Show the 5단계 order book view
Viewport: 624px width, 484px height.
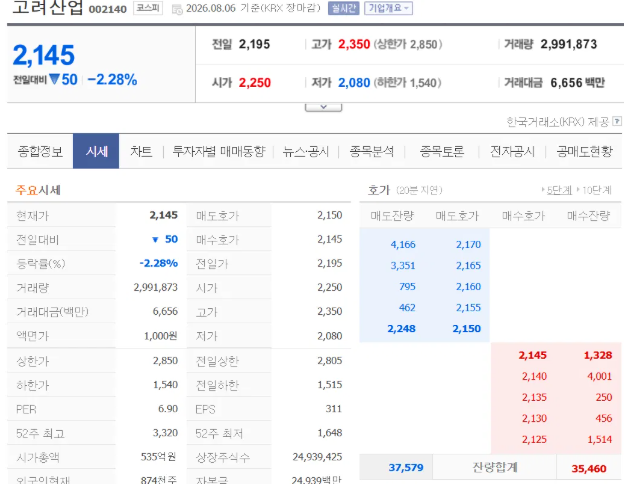[559, 190]
